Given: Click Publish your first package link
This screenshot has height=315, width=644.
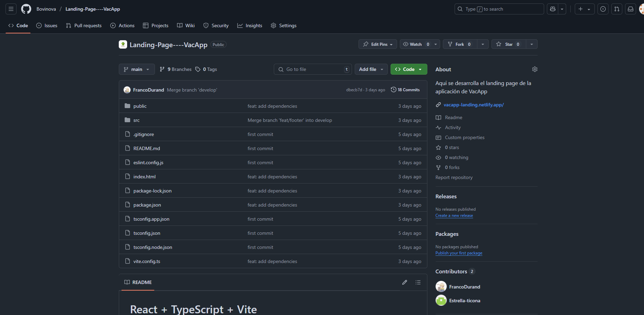Looking at the screenshot, I should pos(459,253).
